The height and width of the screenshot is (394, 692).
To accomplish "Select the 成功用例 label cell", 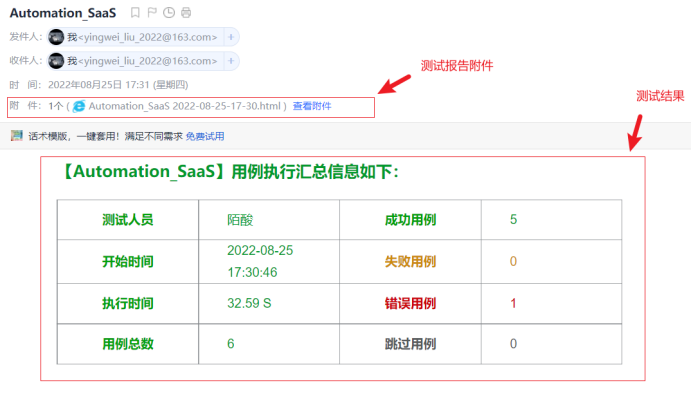I will pos(410,220).
